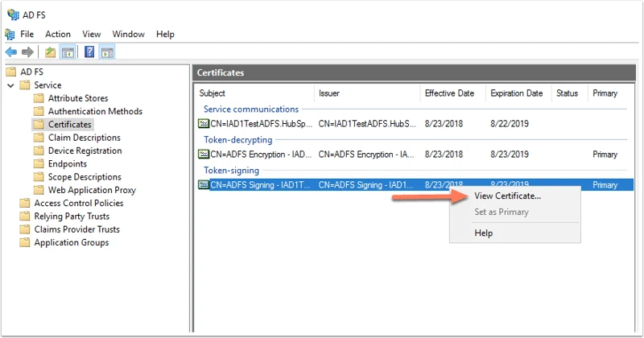Click the Service communications certificate icon
Viewport: 644px width, 338px height.
(x=204, y=123)
